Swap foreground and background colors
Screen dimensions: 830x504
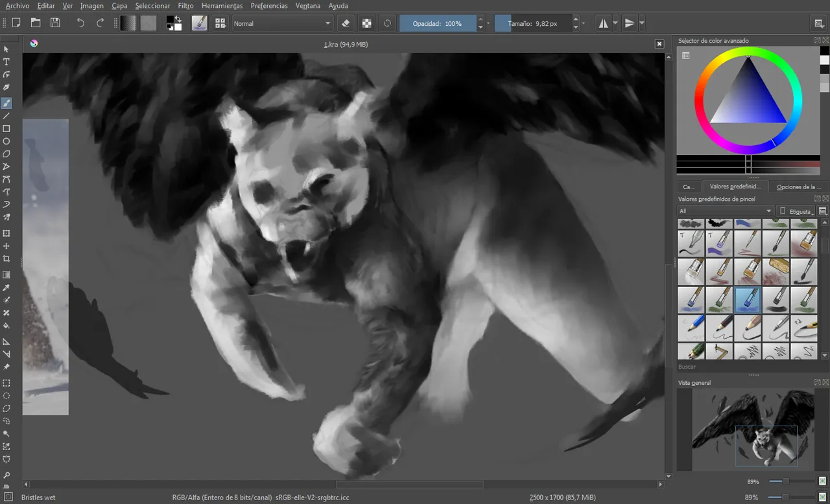[x=178, y=19]
